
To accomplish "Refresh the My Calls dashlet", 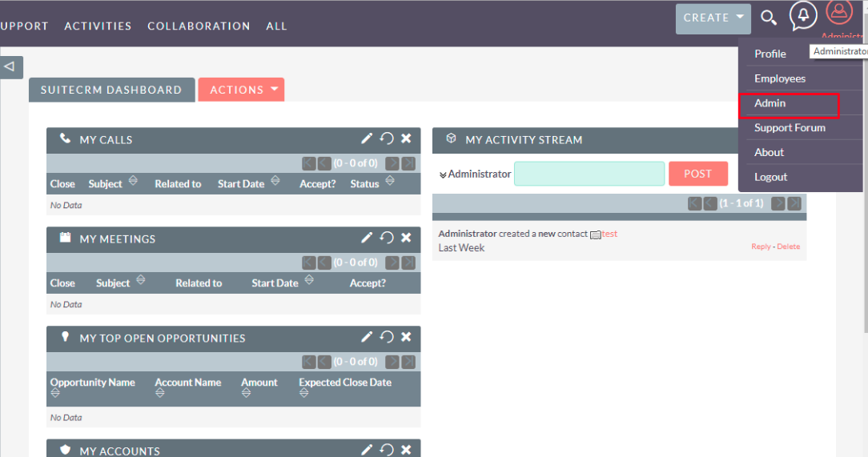I will point(387,139).
